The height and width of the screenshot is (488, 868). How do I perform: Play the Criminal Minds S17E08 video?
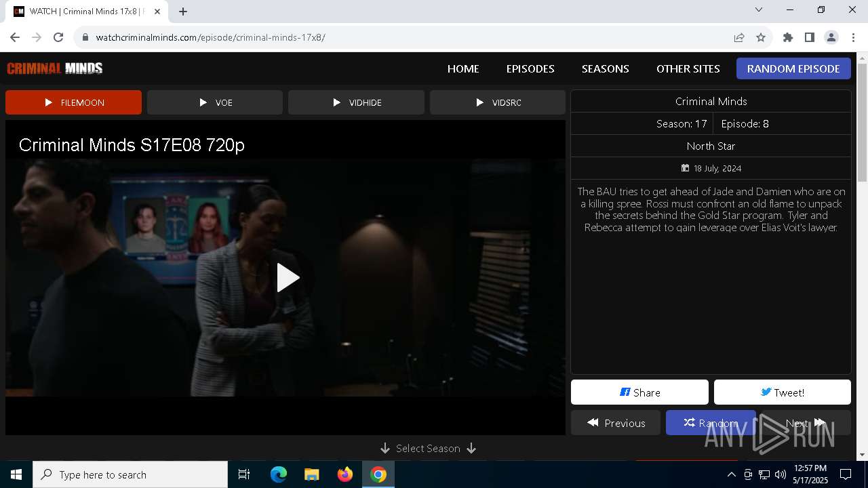point(288,277)
